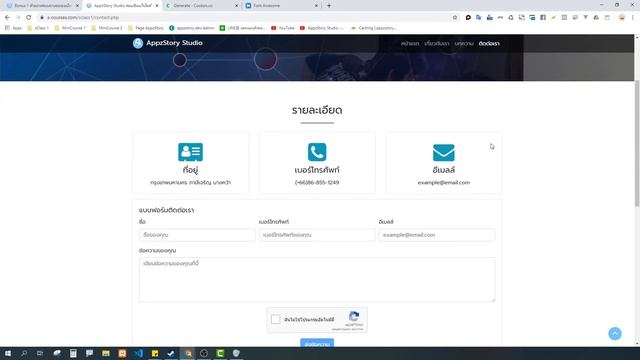
Task: Open the Chrome three-dot menu
Action: coord(633,18)
